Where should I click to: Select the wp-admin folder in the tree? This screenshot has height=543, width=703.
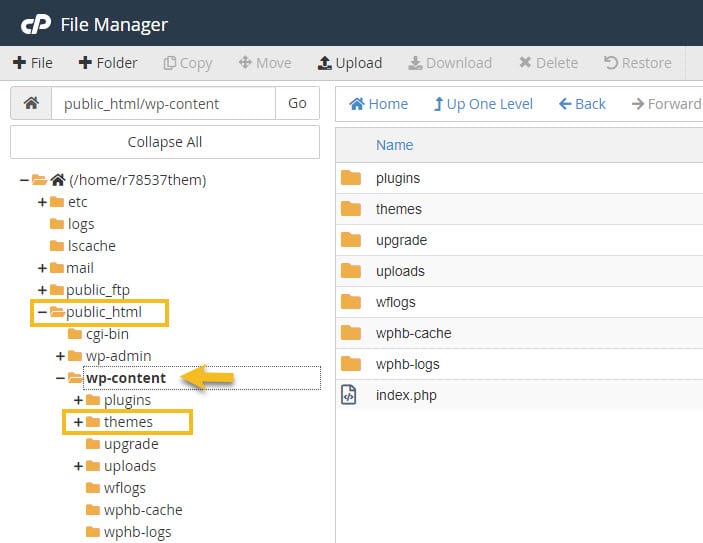point(118,356)
